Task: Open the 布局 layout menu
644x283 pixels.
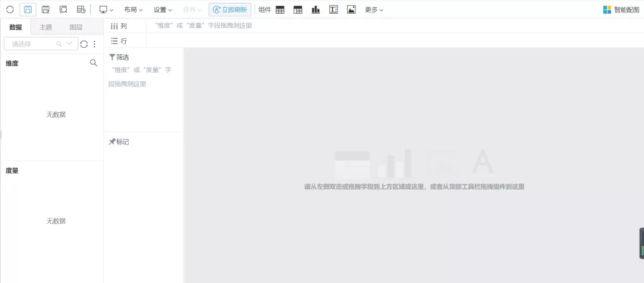Action: pyautogui.click(x=134, y=10)
